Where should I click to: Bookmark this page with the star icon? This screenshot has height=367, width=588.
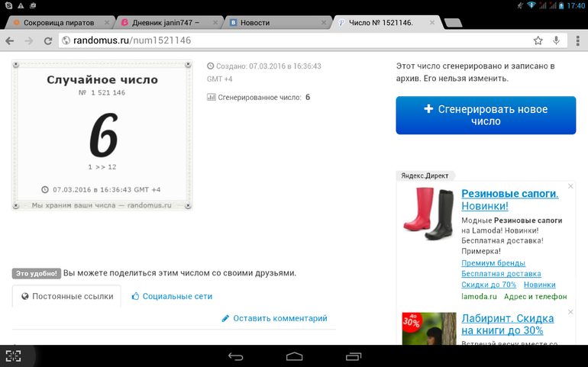click(538, 40)
